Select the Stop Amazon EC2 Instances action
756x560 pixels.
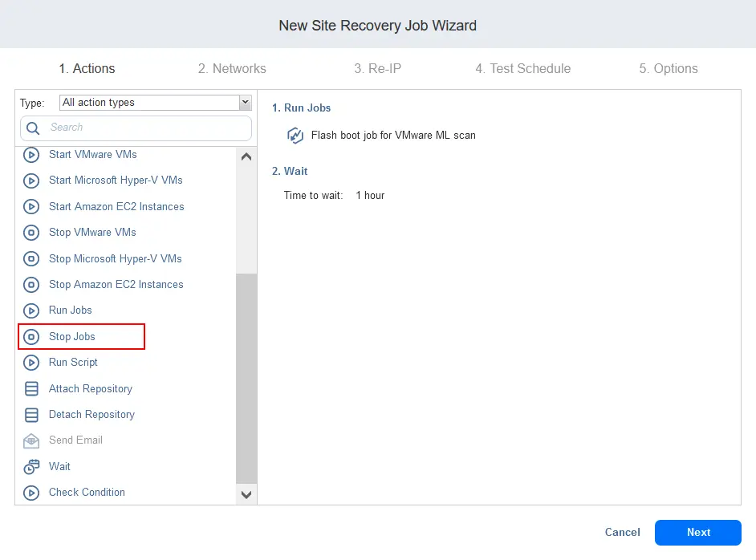click(x=116, y=285)
